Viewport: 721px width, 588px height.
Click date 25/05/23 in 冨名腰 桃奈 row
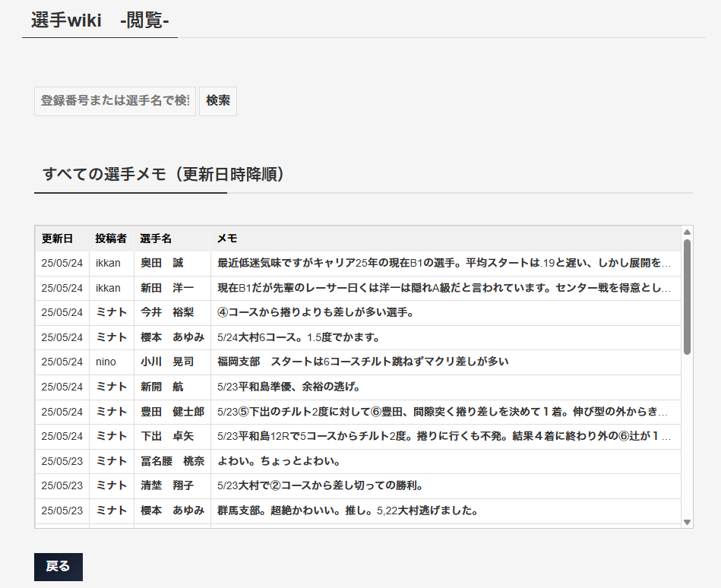point(62,460)
